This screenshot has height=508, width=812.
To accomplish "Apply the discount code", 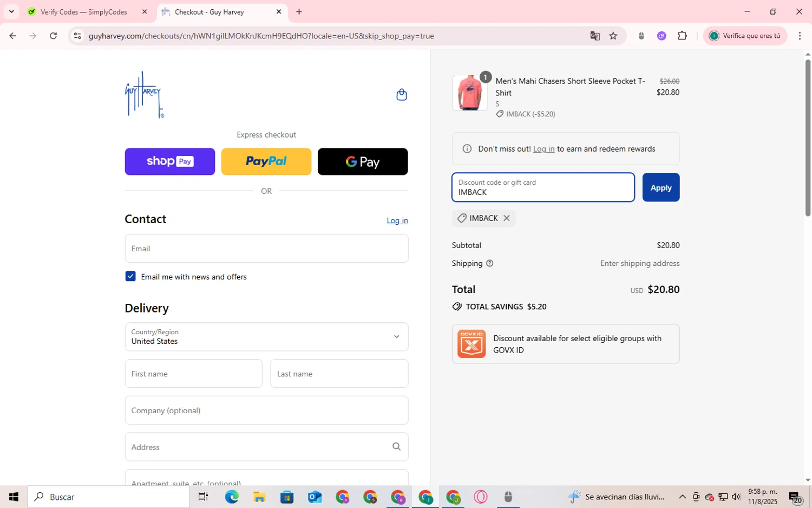I will 661,187.
